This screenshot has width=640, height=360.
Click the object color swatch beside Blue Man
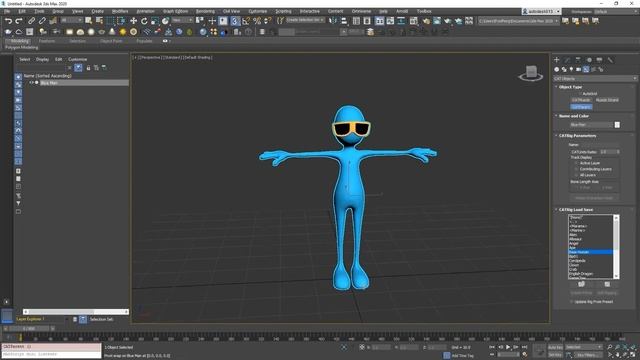[x=617, y=125]
